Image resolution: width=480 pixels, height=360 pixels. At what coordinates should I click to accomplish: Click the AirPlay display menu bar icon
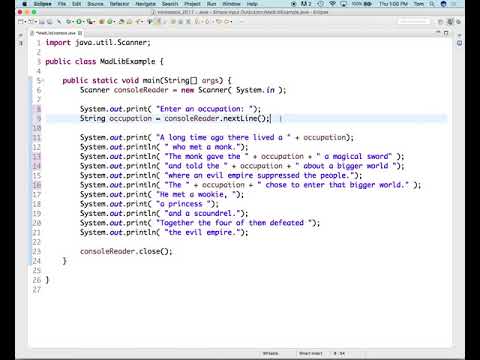point(344,4)
